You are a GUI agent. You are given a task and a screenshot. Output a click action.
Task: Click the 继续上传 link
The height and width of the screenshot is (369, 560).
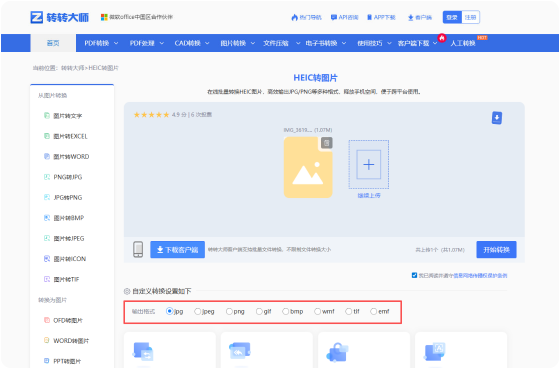(369, 195)
